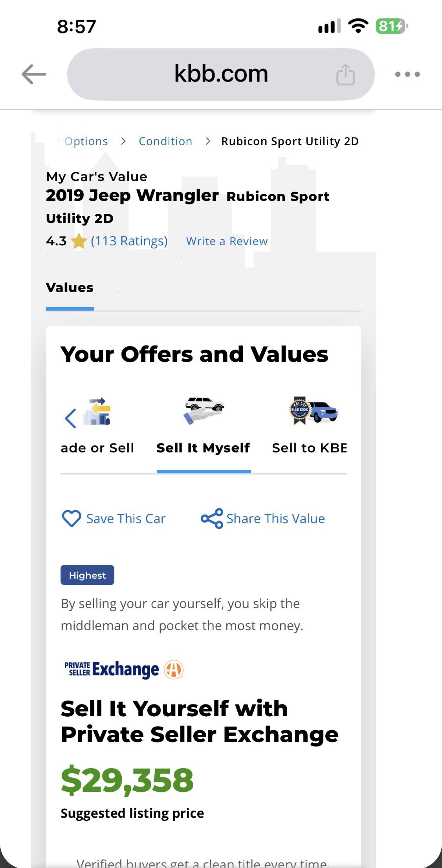This screenshot has height=868, width=442.
Task: Tap the left chevron in offers carousel
Action: click(70, 418)
